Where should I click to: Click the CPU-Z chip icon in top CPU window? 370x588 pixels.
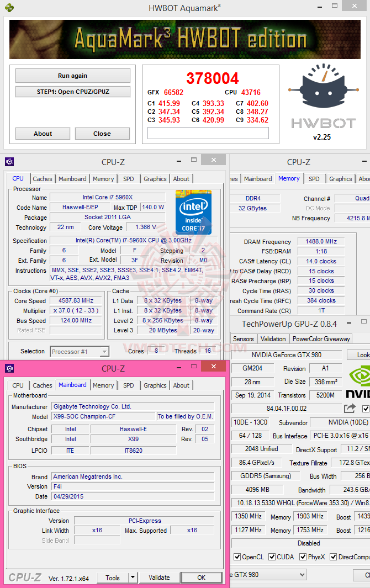(9, 162)
